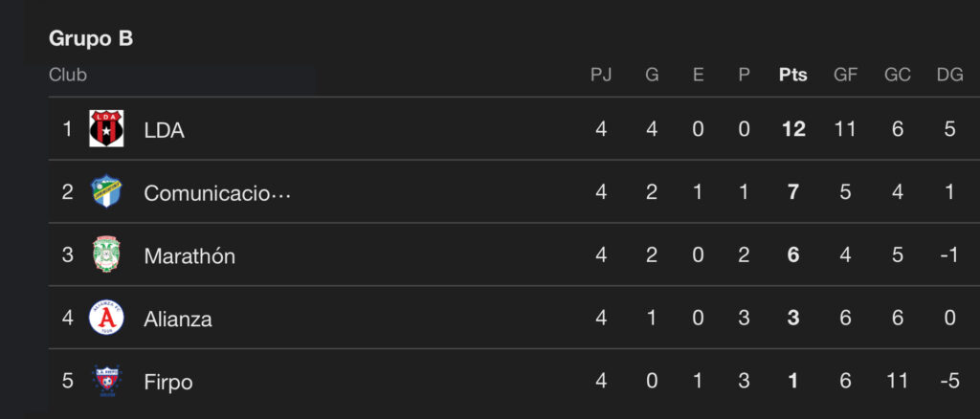Click the Alianza club crest icon
This screenshot has width=980, height=419.
(106, 319)
